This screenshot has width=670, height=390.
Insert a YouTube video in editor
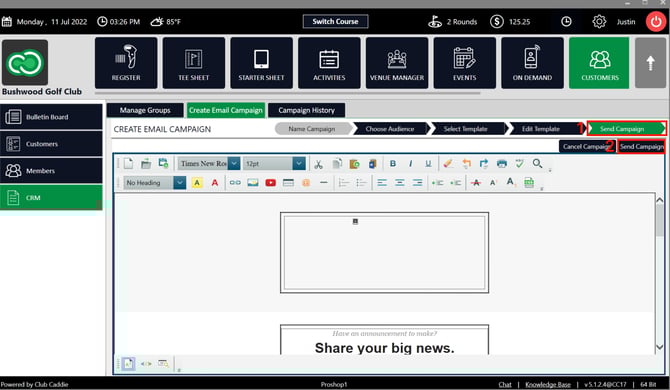[270, 183]
